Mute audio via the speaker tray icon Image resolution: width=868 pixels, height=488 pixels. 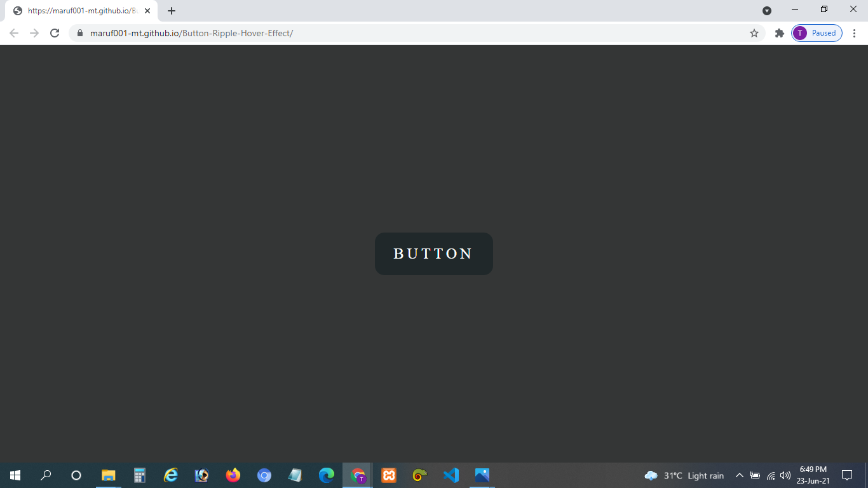pyautogui.click(x=784, y=475)
